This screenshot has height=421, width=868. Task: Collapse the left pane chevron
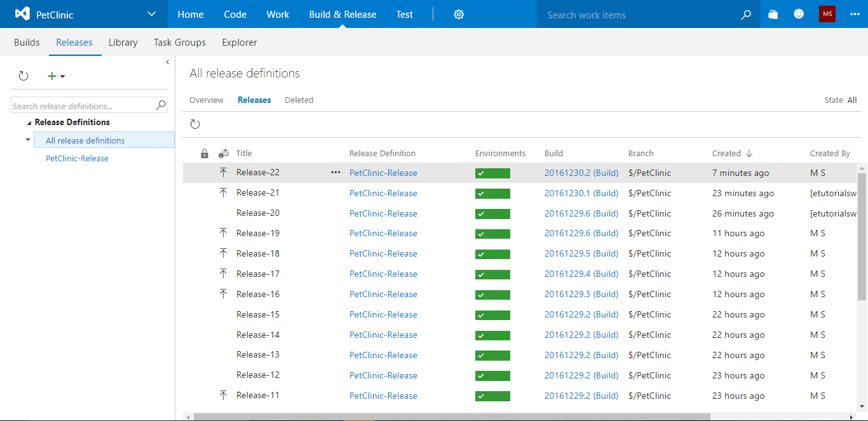[x=168, y=62]
